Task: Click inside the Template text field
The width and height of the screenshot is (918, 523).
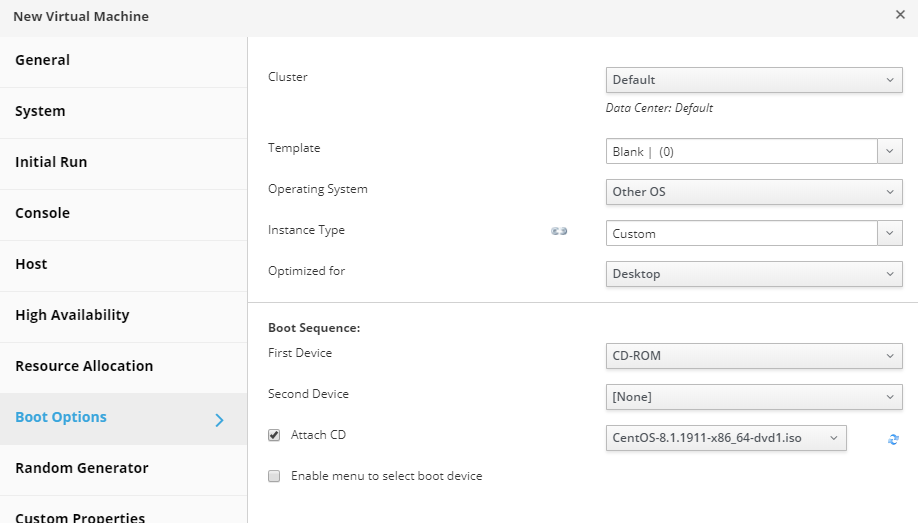Action: [x=740, y=152]
